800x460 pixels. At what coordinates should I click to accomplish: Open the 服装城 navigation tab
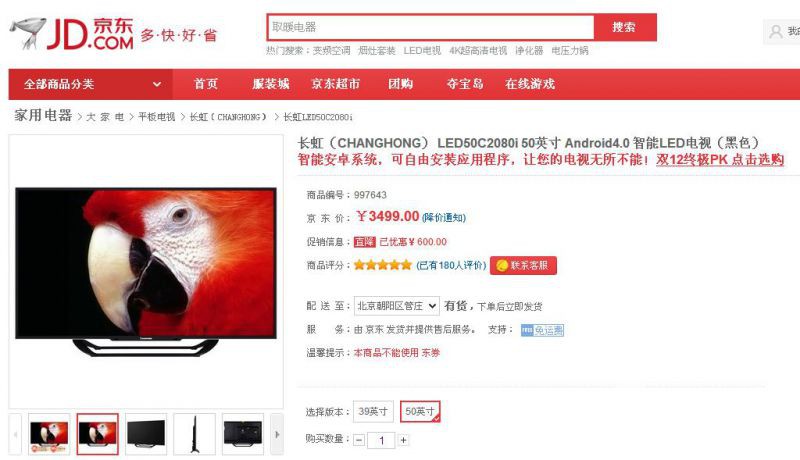271,84
